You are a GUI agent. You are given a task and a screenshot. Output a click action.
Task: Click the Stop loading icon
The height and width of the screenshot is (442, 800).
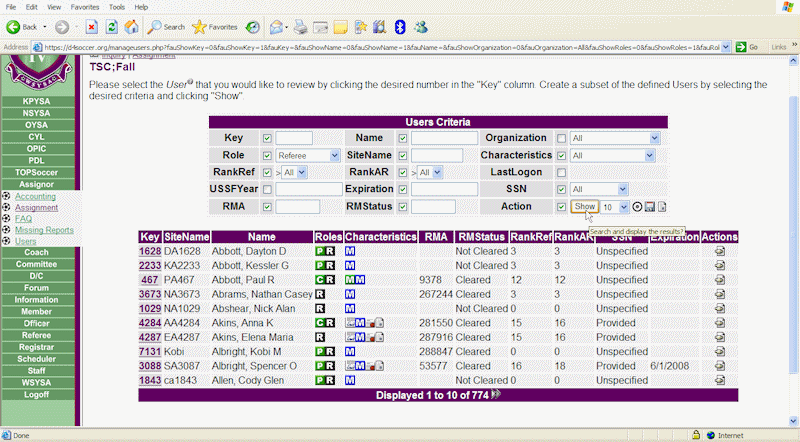pyautogui.click(x=91, y=26)
